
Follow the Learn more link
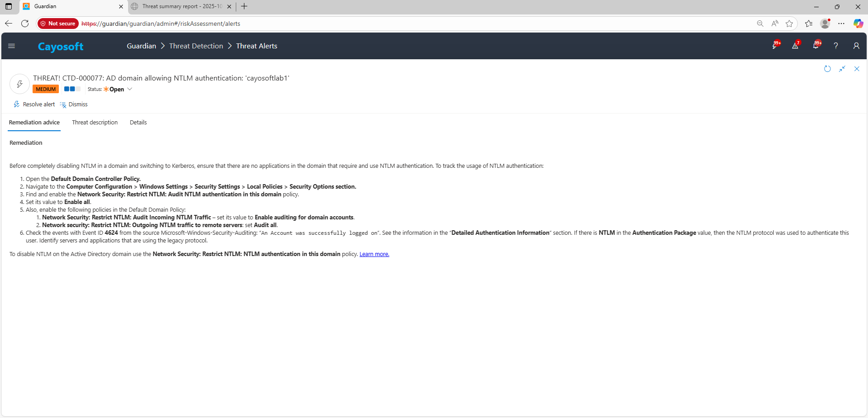374,254
